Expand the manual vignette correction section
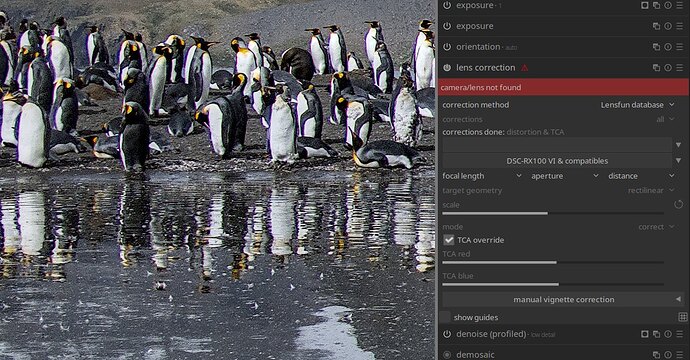690x360 pixels. [x=563, y=300]
